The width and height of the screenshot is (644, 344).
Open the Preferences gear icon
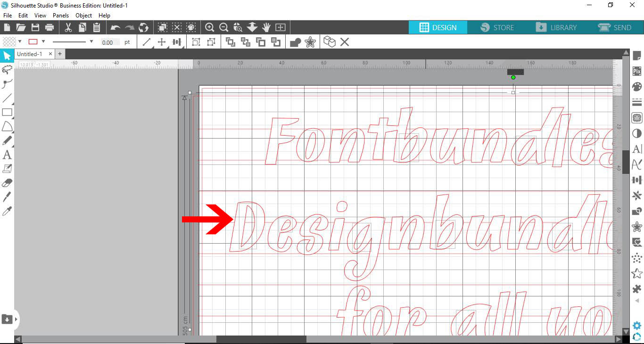point(637,326)
